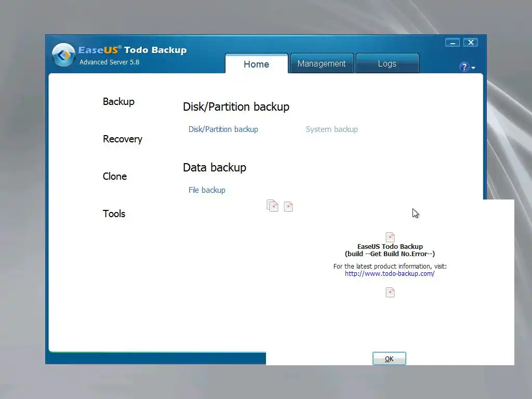Screen dimensions: 532x399
Task: Click the 'Data backup' section heading
Action: click(215, 167)
